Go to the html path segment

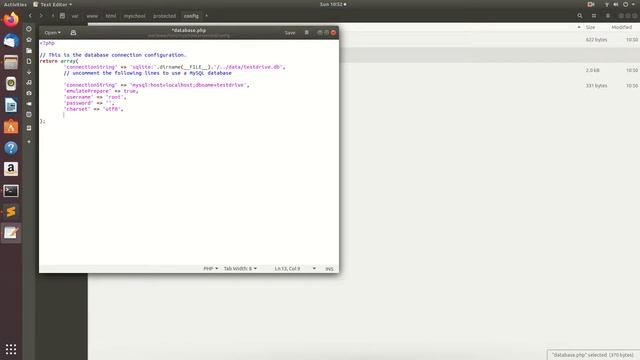tap(111, 16)
